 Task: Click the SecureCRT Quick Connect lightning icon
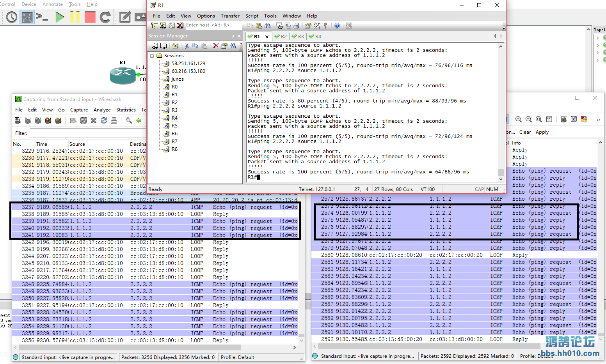pos(163,25)
